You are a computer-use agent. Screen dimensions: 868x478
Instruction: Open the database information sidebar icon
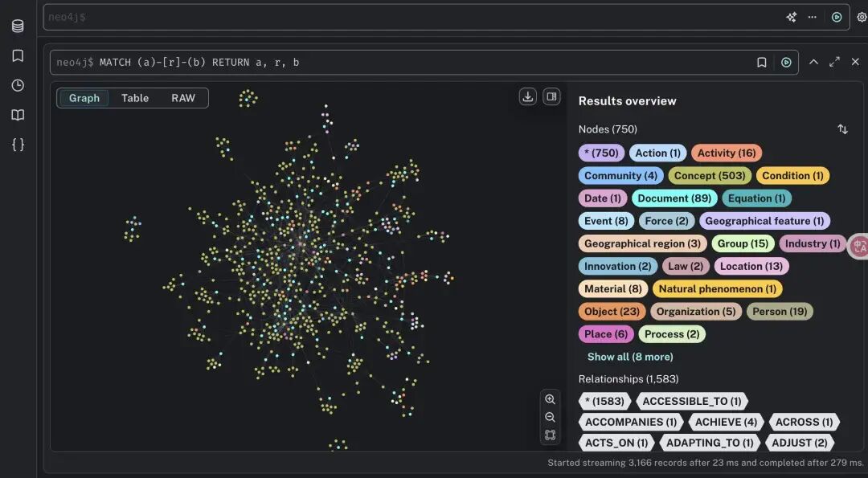(18, 26)
